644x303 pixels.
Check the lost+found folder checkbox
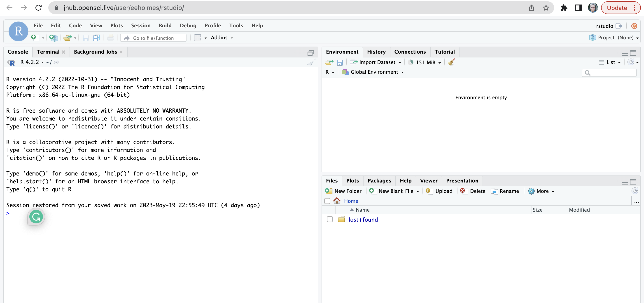pyautogui.click(x=330, y=219)
